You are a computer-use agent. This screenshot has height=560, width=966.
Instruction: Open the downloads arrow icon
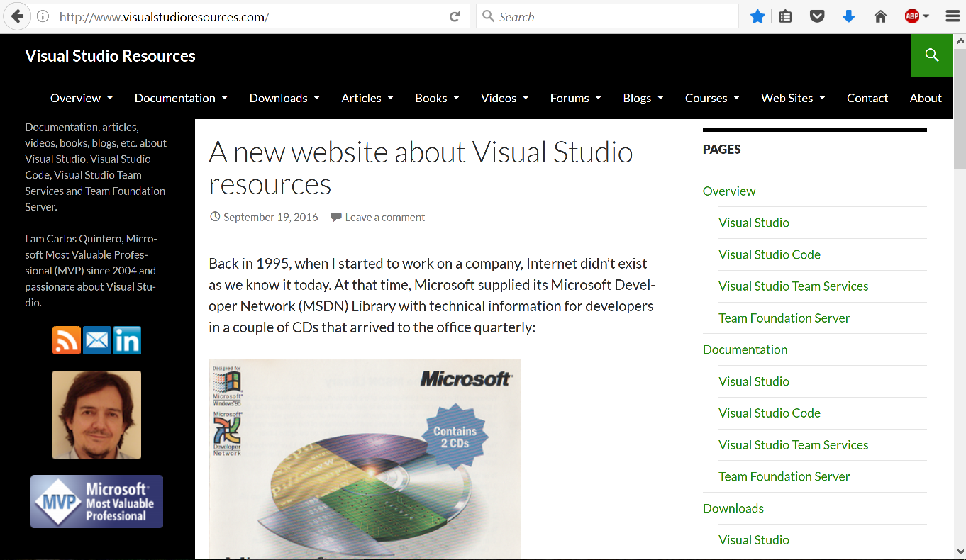click(849, 16)
